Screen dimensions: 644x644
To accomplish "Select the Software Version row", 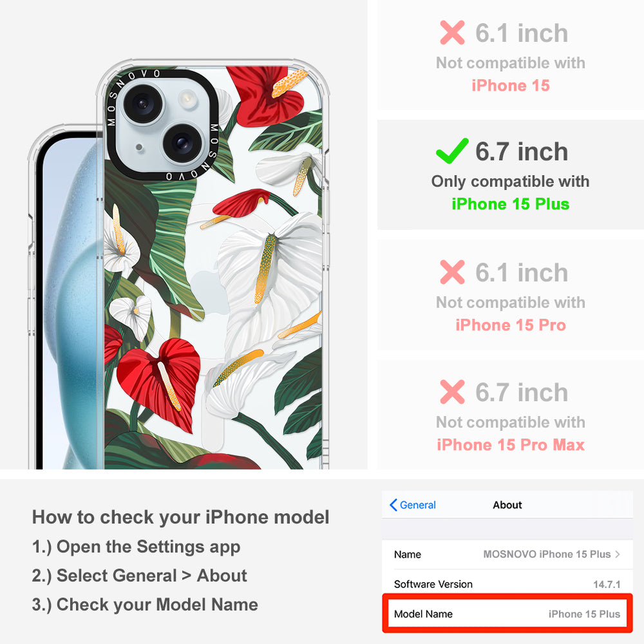I will coord(507,584).
